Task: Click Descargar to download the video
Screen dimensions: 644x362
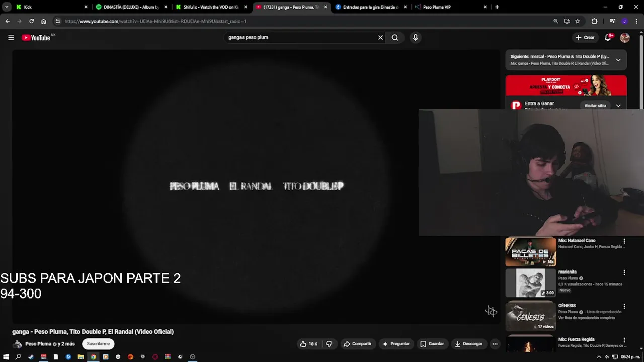Action: (468, 344)
